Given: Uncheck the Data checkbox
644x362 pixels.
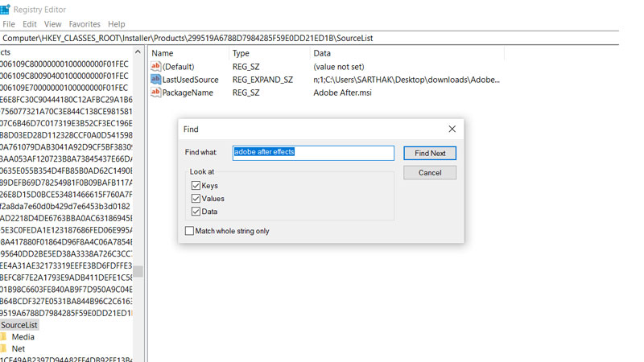Looking at the screenshot, I should (x=196, y=212).
